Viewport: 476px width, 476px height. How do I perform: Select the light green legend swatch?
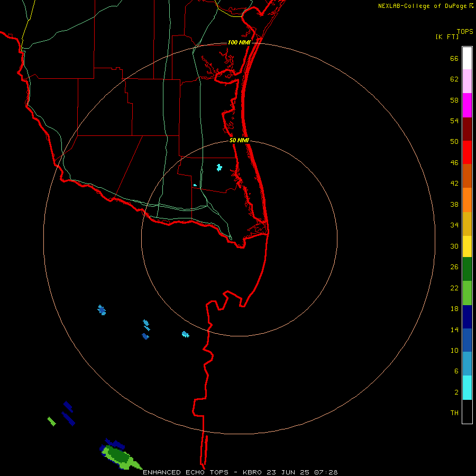[x=467, y=293]
